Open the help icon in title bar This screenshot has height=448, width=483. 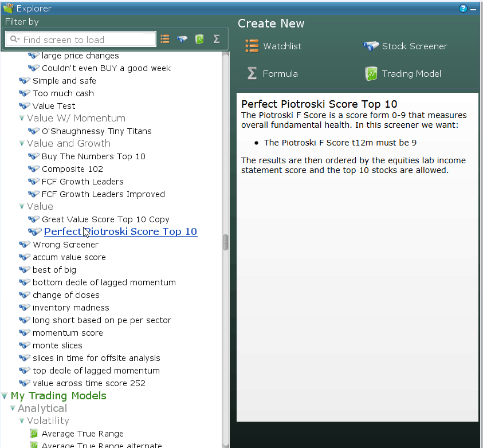[464, 9]
